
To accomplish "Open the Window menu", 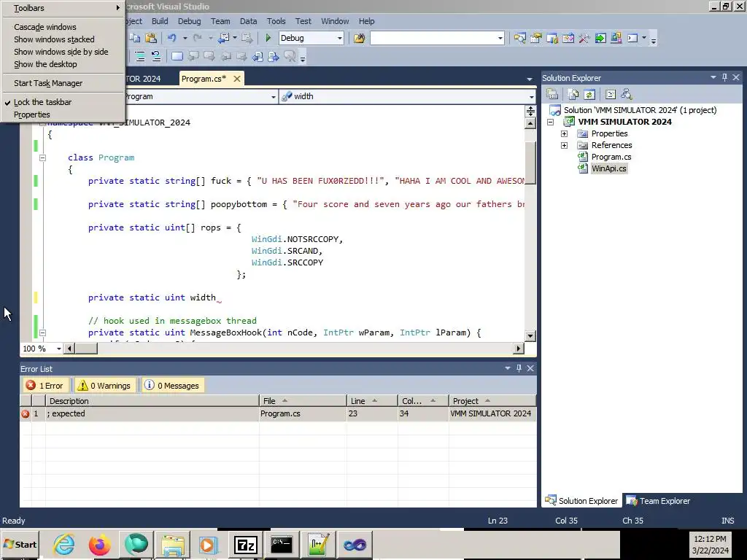I will tap(334, 21).
